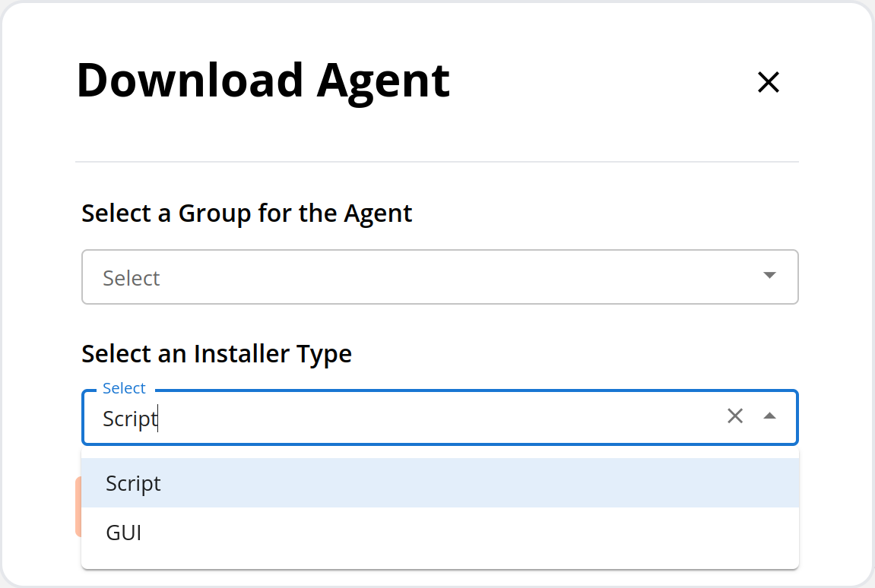Click the Select placeholder in group field

click(132, 278)
